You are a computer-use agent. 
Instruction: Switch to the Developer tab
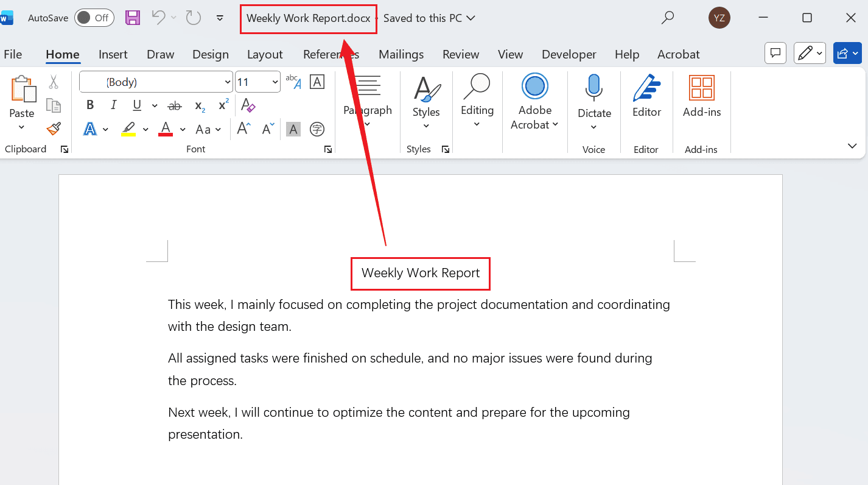pyautogui.click(x=569, y=54)
